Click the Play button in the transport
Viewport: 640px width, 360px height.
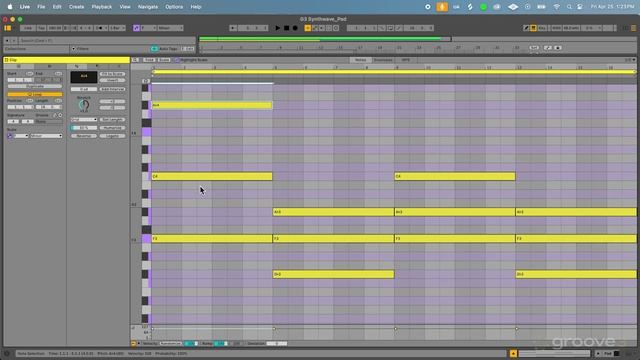(278, 28)
